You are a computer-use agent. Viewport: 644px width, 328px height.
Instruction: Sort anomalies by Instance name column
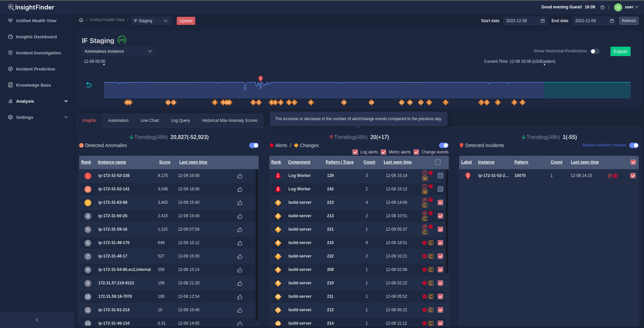pyautogui.click(x=112, y=162)
